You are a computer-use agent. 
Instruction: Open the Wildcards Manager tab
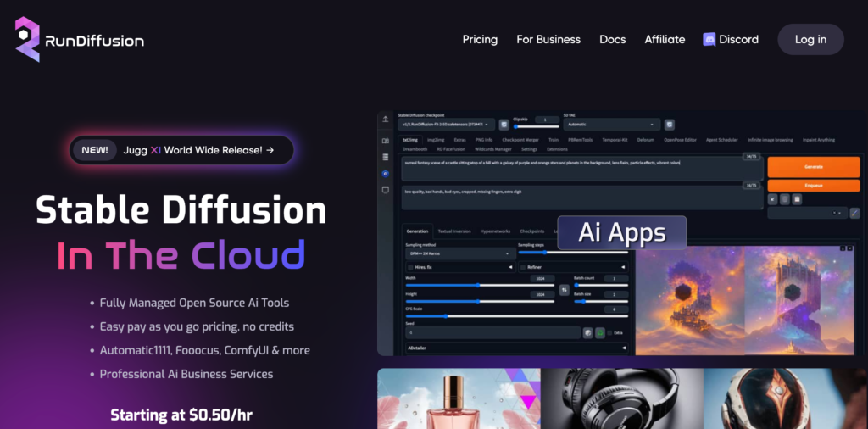click(492, 149)
